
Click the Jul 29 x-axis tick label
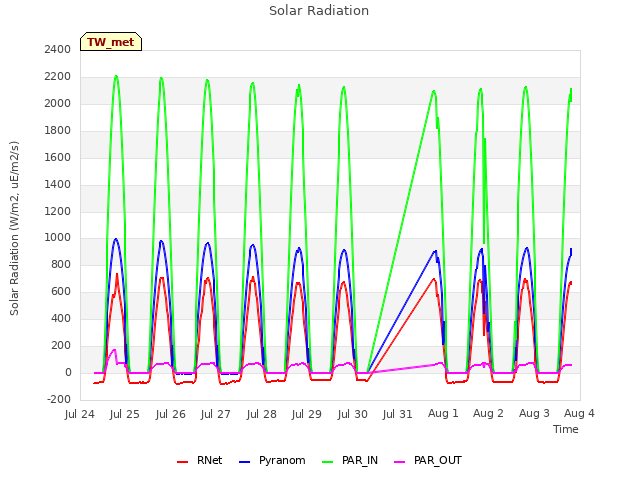307,414
